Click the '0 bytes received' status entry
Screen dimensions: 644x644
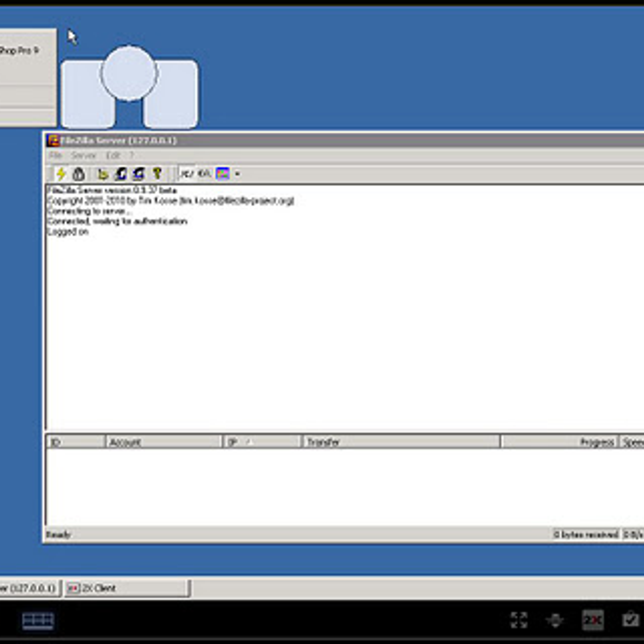pyautogui.click(x=586, y=535)
